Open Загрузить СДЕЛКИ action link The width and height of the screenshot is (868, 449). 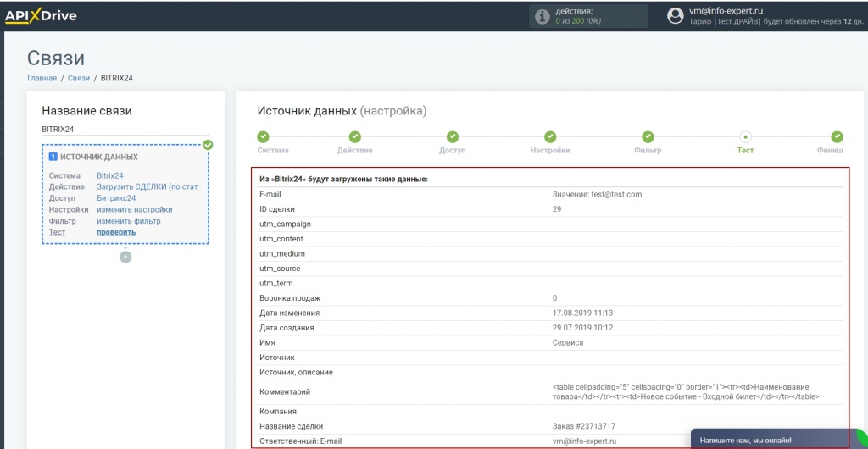pyautogui.click(x=147, y=187)
